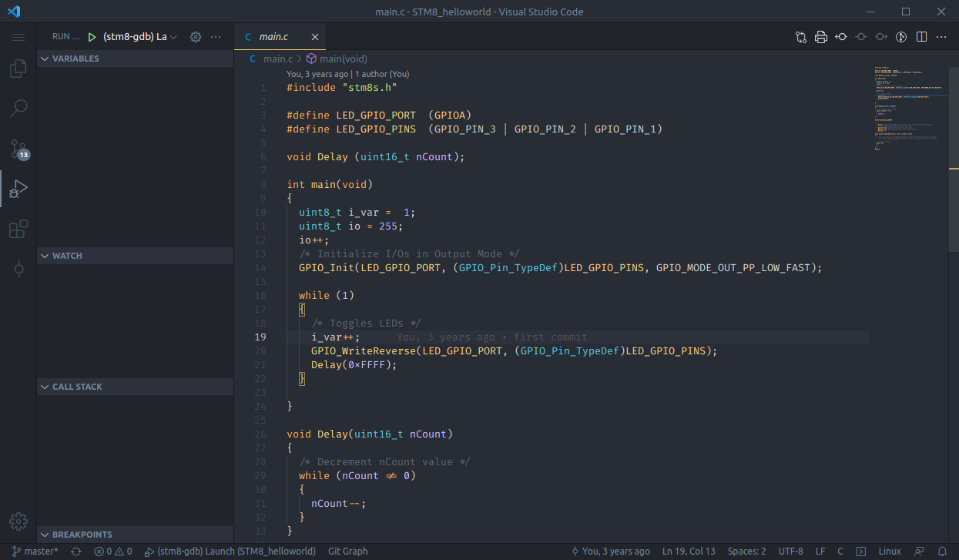Open the Run and Debug view
This screenshot has width=959, height=560.
[x=18, y=189]
